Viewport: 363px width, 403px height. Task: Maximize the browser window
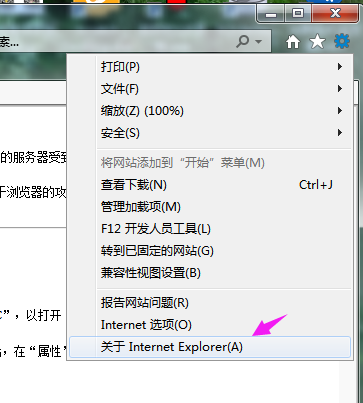pos(298,14)
